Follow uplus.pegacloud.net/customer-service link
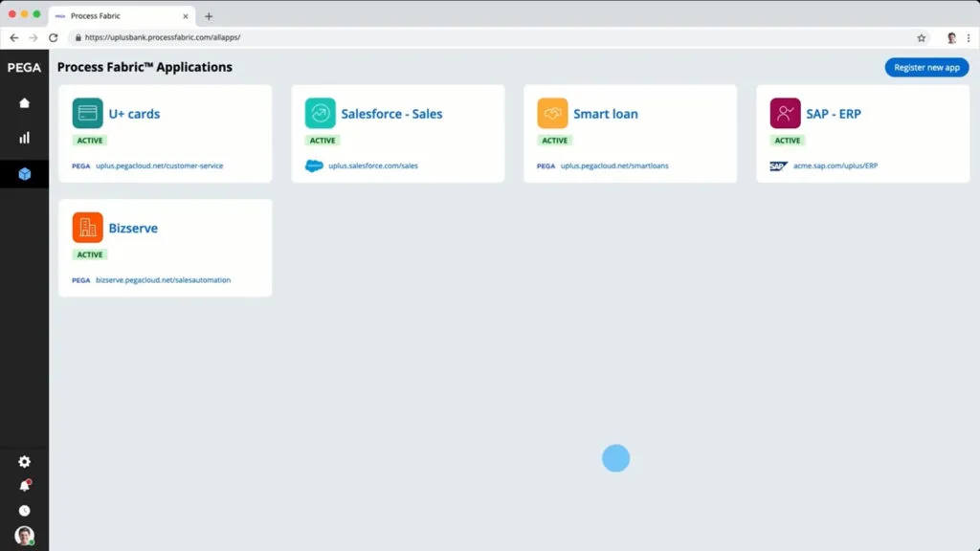Viewport: 980px width, 551px height. (x=160, y=165)
